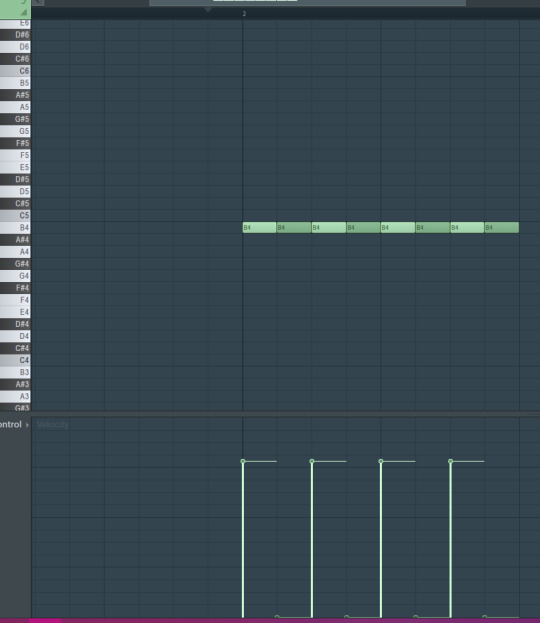Play the G4 piano key
540x623 pixels.
[15, 276]
